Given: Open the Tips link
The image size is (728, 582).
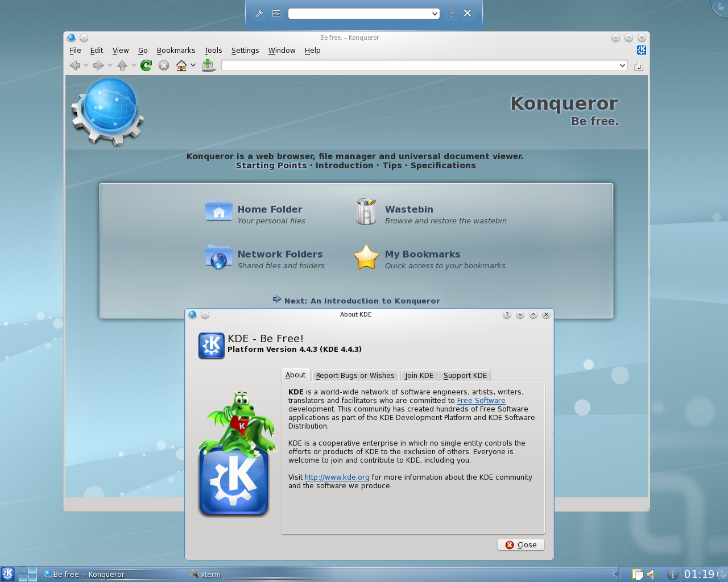Looking at the screenshot, I should click(392, 165).
